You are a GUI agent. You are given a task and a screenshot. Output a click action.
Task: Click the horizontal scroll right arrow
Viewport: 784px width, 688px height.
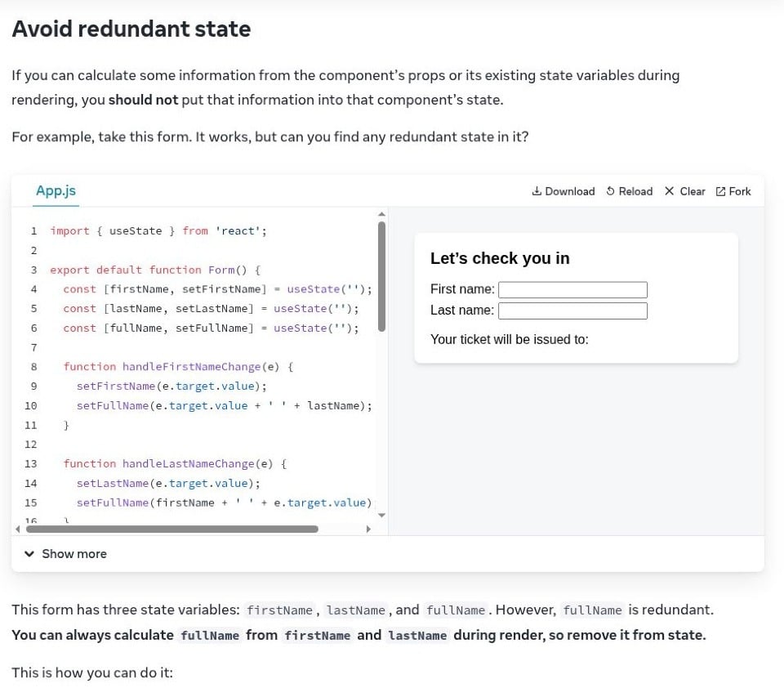click(368, 529)
